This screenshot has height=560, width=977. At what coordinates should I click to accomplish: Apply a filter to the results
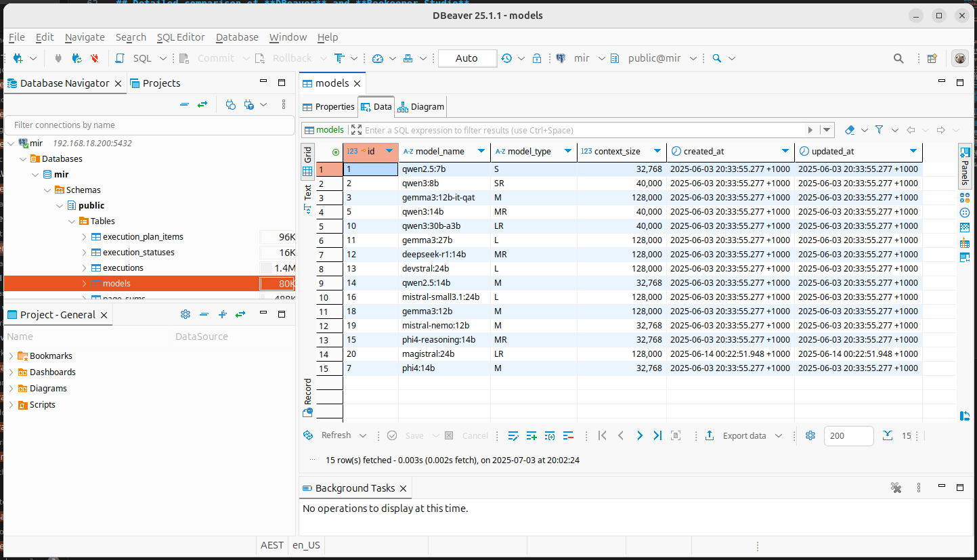(x=879, y=129)
